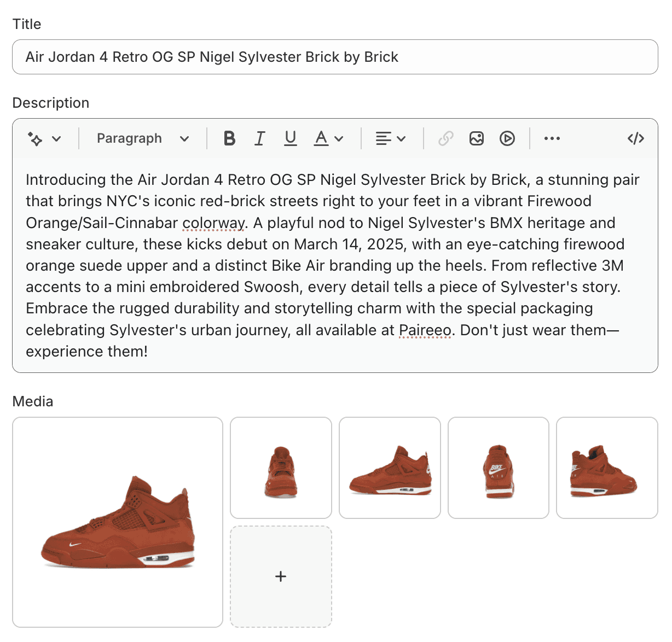Click the 'Title' field label

pyautogui.click(x=27, y=24)
